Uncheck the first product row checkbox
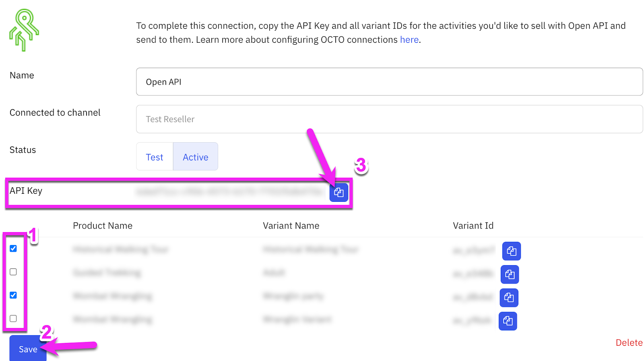644x361 pixels. pos(13,249)
